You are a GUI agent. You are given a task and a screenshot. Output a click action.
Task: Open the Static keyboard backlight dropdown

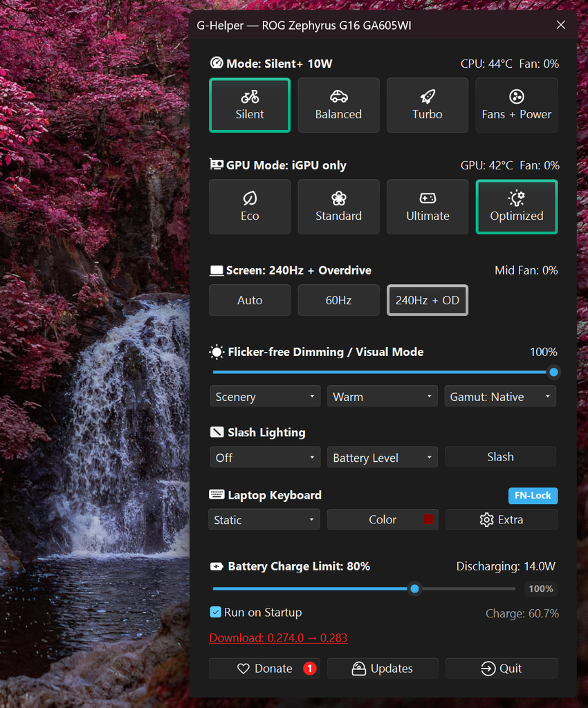coord(264,519)
